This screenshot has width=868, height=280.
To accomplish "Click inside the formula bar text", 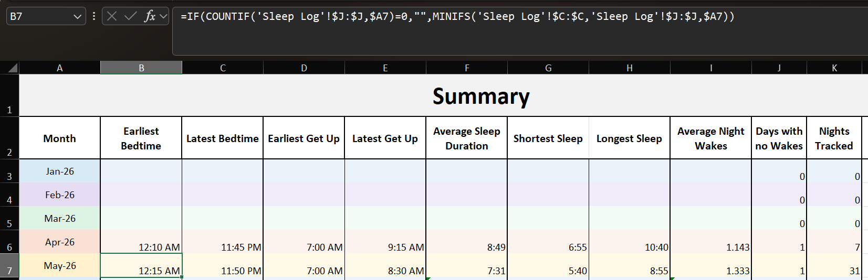I will [457, 16].
